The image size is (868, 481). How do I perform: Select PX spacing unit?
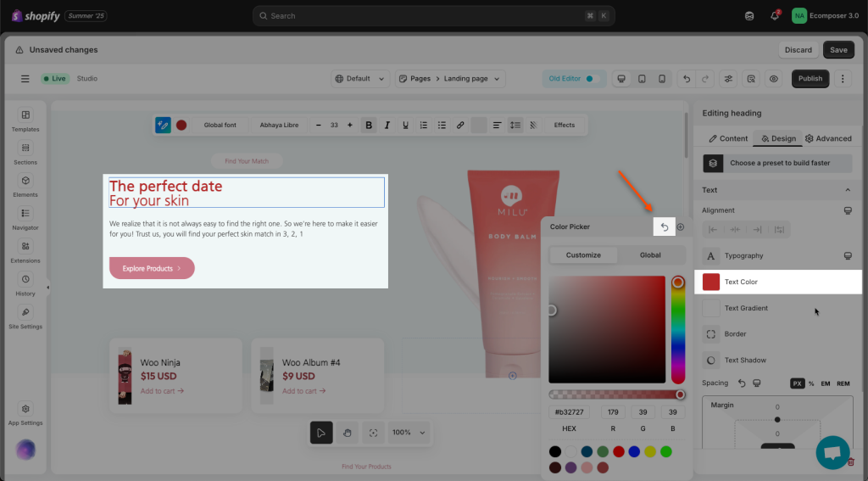click(797, 383)
